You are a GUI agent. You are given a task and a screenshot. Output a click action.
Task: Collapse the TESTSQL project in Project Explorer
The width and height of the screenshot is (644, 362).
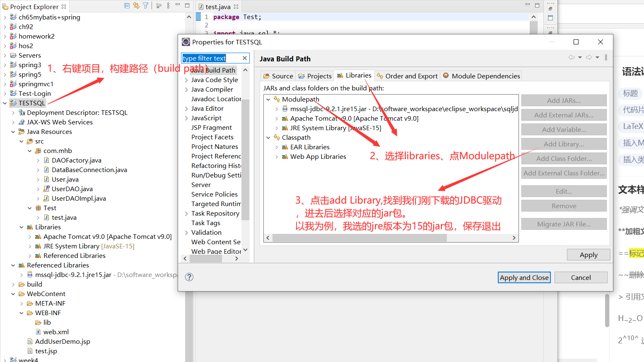(x=5, y=103)
